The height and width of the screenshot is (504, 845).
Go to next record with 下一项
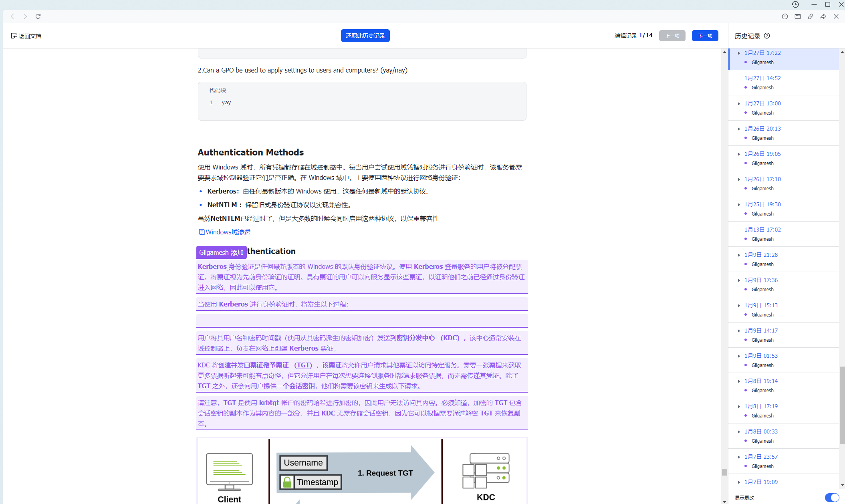tap(705, 36)
